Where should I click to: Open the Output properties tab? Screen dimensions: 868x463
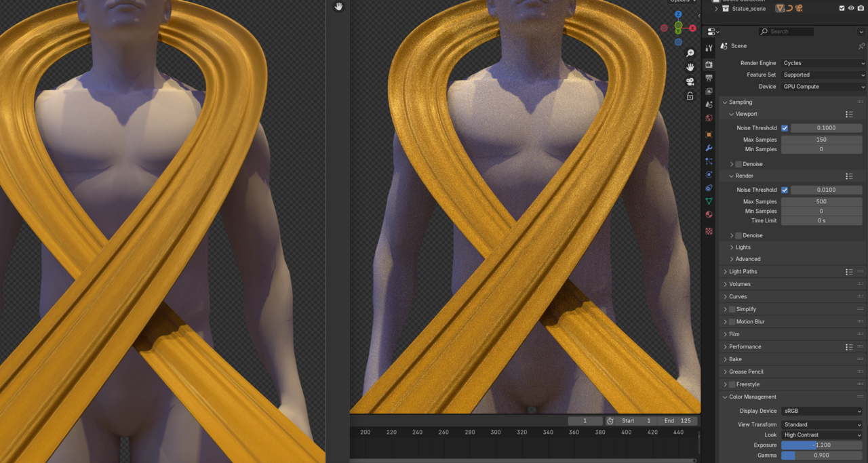(x=709, y=78)
